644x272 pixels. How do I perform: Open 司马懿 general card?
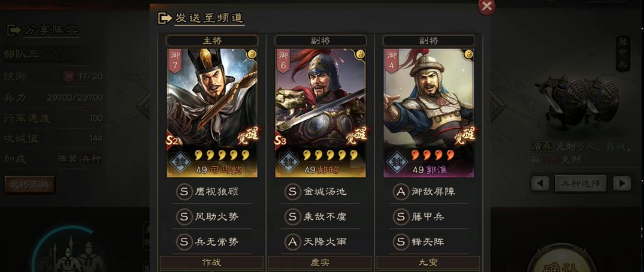[x=212, y=113]
